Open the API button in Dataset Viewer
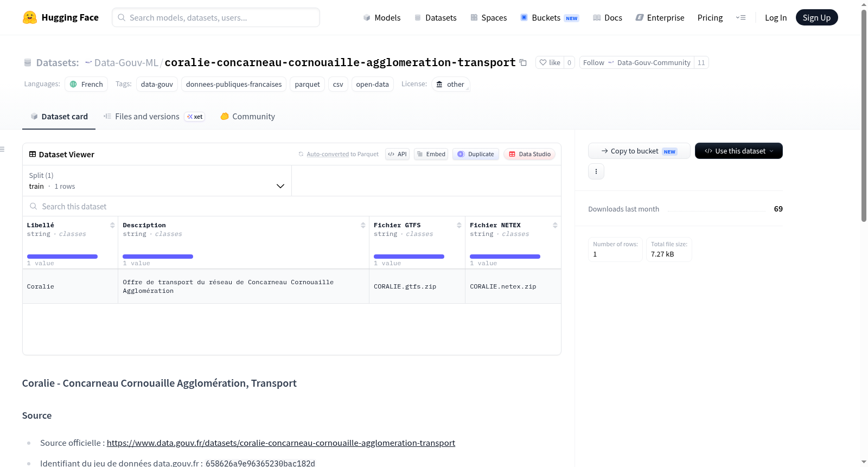This screenshot has height=467, width=868. pos(397,154)
